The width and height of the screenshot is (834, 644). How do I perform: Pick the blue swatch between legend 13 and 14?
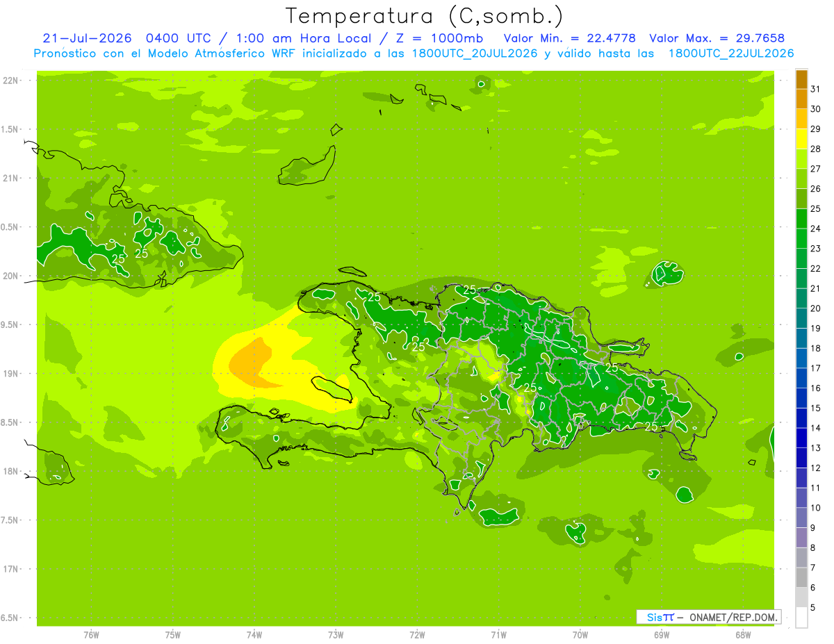(x=801, y=438)
